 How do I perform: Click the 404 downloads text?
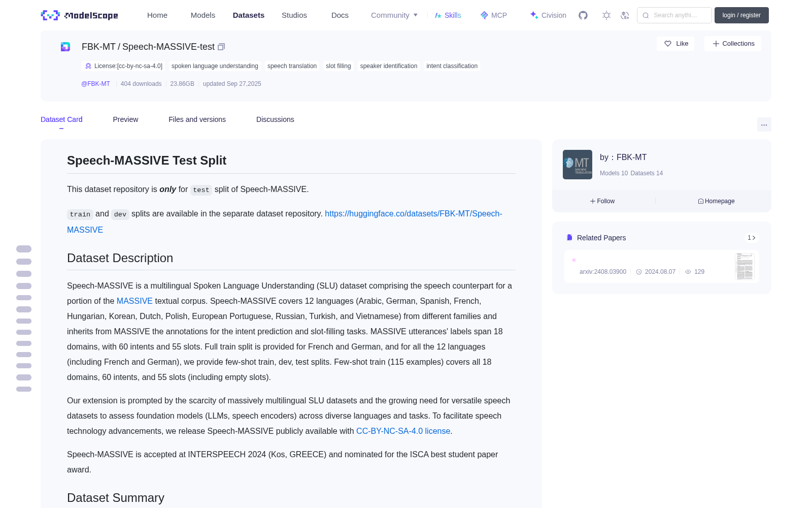point(141,84)
